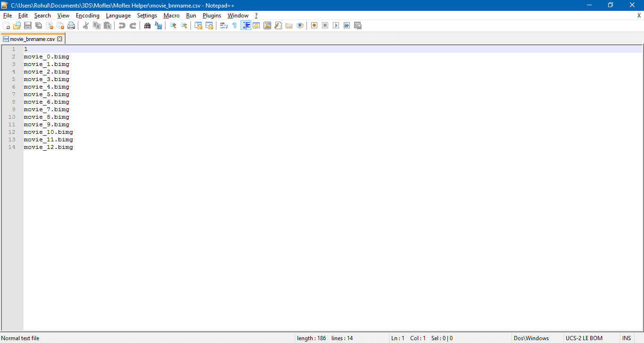
Task: Click the INS insert mode indicator
Action: (x=627, y=338)
